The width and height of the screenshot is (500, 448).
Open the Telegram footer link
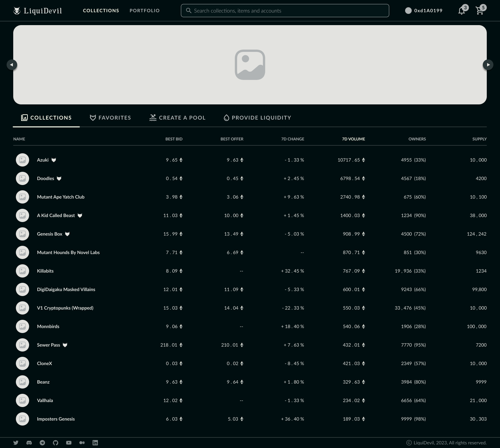point(42,443)
